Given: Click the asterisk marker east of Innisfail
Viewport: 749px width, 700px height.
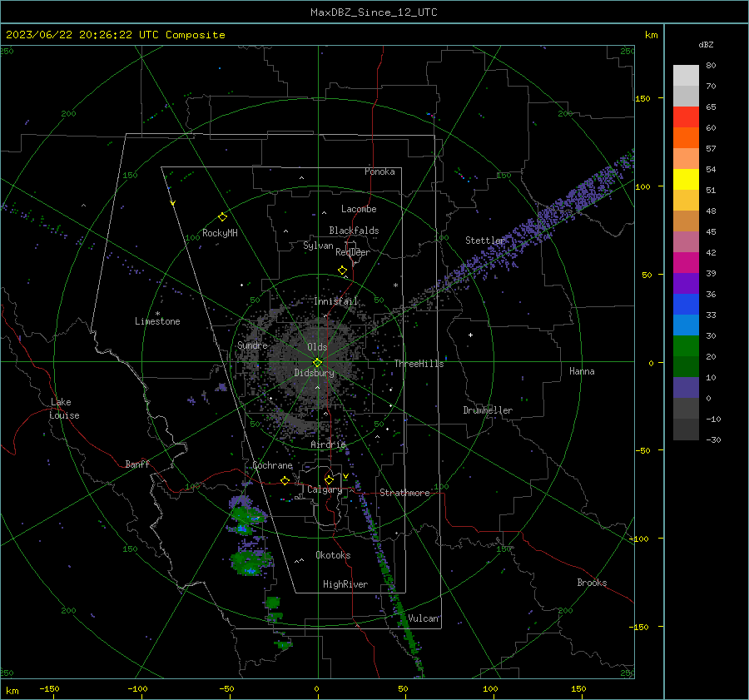Looking at the screenshot, I should point(395,285).
